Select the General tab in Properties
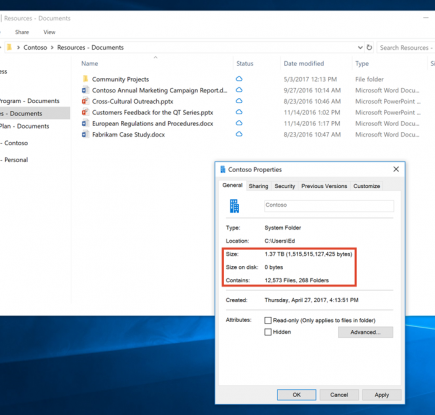 (232, 185)
